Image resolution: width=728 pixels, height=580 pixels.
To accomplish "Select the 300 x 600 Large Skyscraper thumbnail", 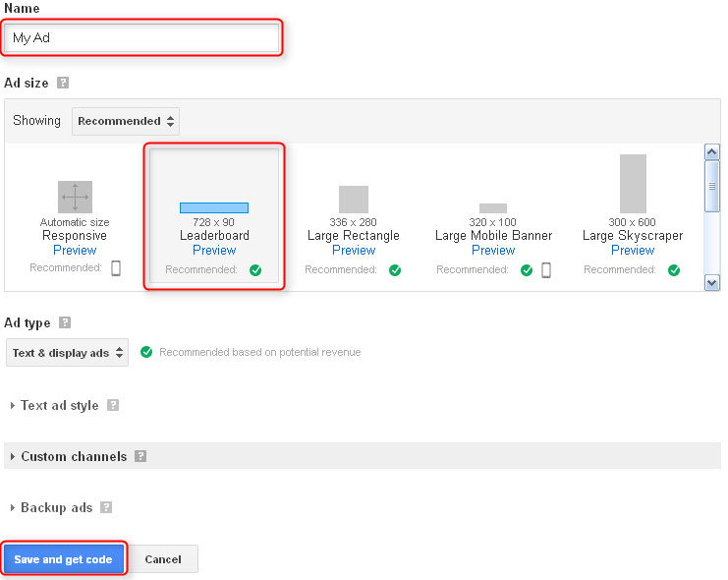I will (633, 184).
